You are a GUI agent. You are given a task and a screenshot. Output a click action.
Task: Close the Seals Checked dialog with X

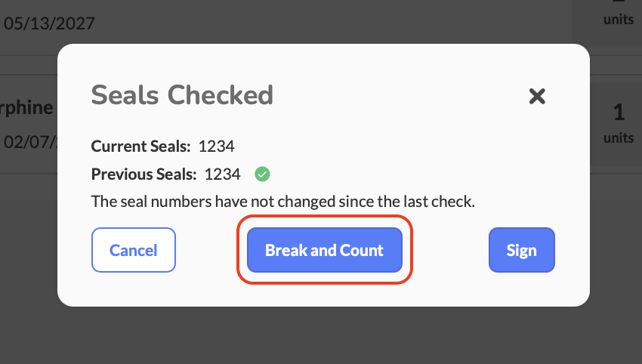537,96
